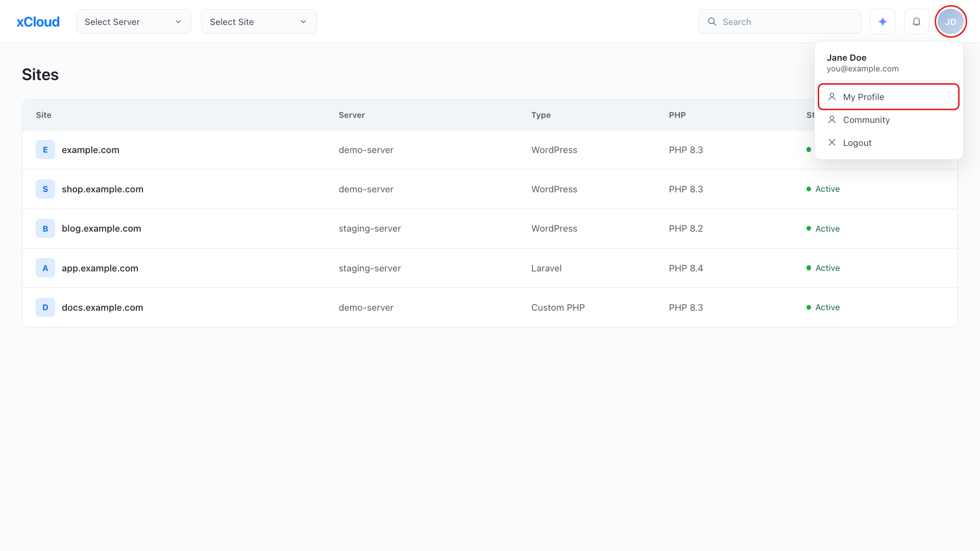Image resolution: width=980 pixels, height=551 pixels.
Task: Click the A badge for app.example.com
Action: click(45, 268)
